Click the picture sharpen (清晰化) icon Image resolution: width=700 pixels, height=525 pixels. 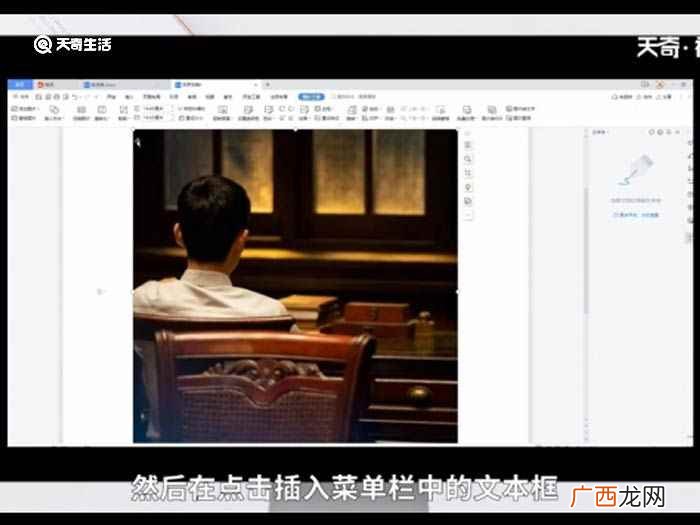(x=102, y=110)
